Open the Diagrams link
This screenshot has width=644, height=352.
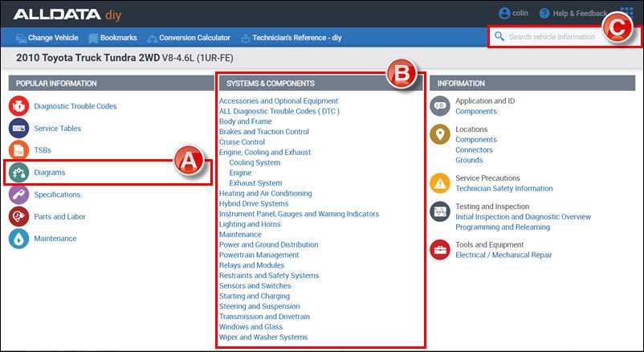point(50,172)
